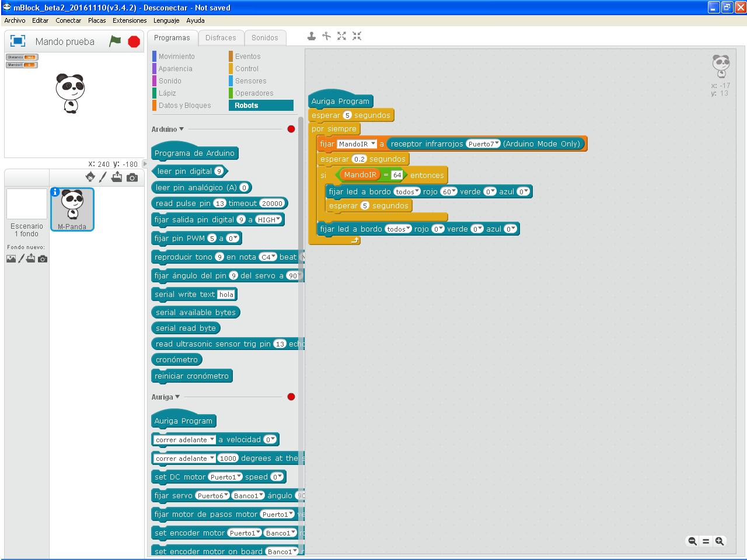Click the green flag to run the program

pyautogui.click(x=116, y=41)
